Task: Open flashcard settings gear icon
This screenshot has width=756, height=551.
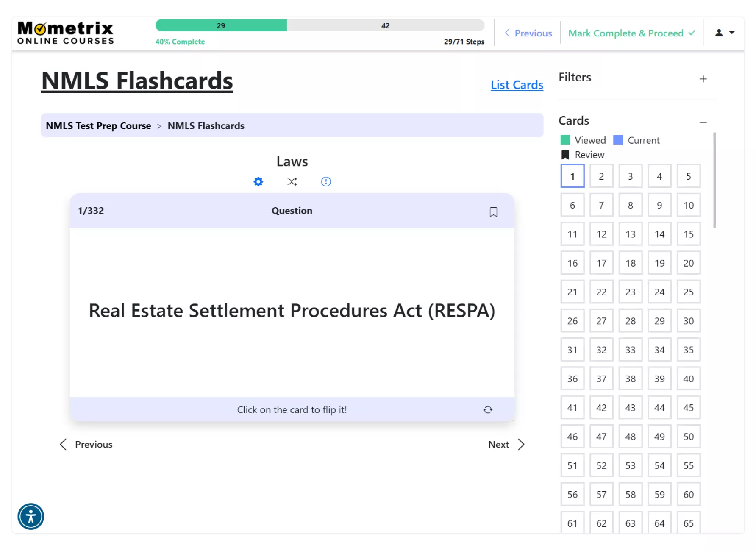Action: 258,182
